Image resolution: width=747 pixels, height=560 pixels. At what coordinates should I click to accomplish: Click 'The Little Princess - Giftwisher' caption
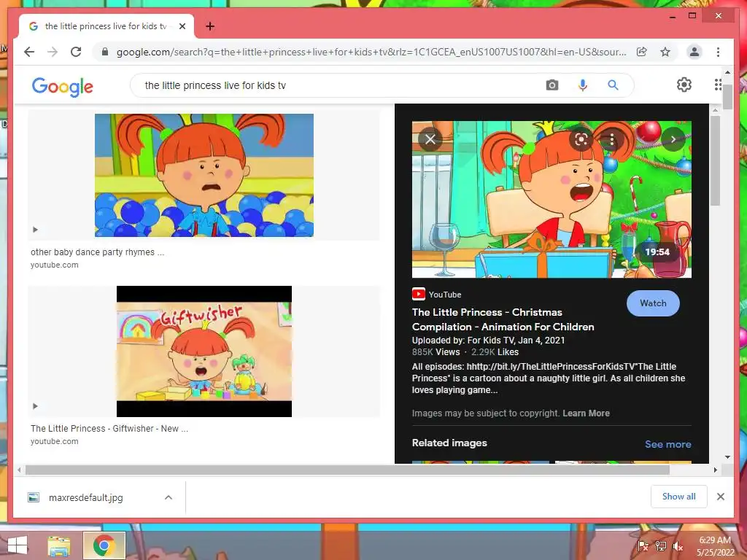[109, 428]
